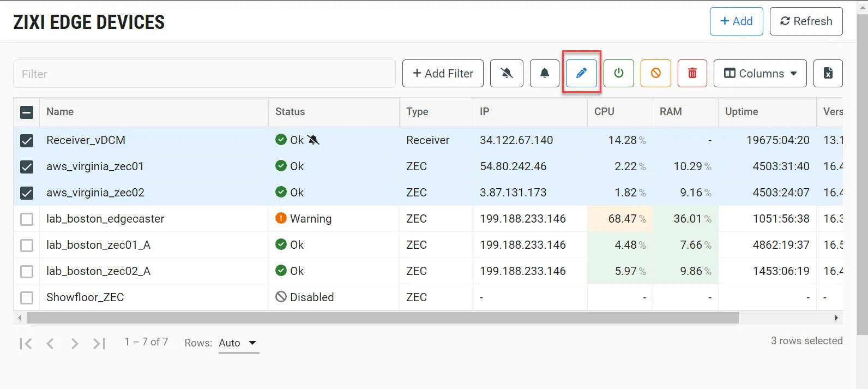Click the 36.01 % RAM cell
The width and height of the screenshot is (868, 389).
[685, 218]
